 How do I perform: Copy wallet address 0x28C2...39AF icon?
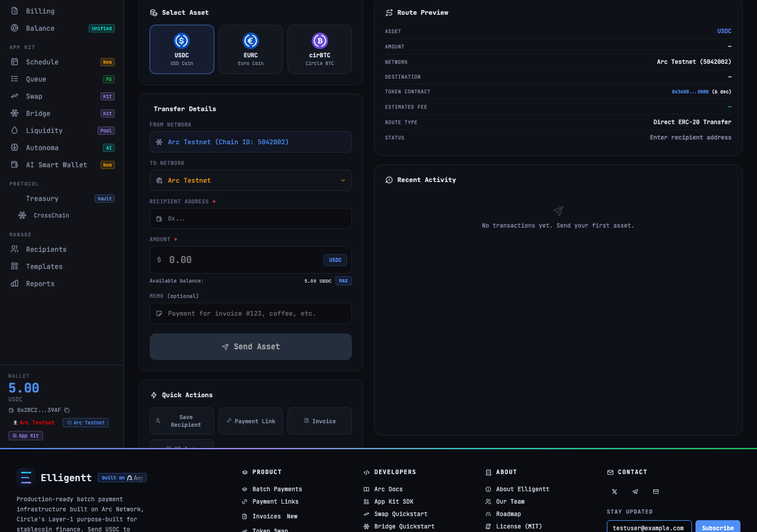(x=67, y=410)
